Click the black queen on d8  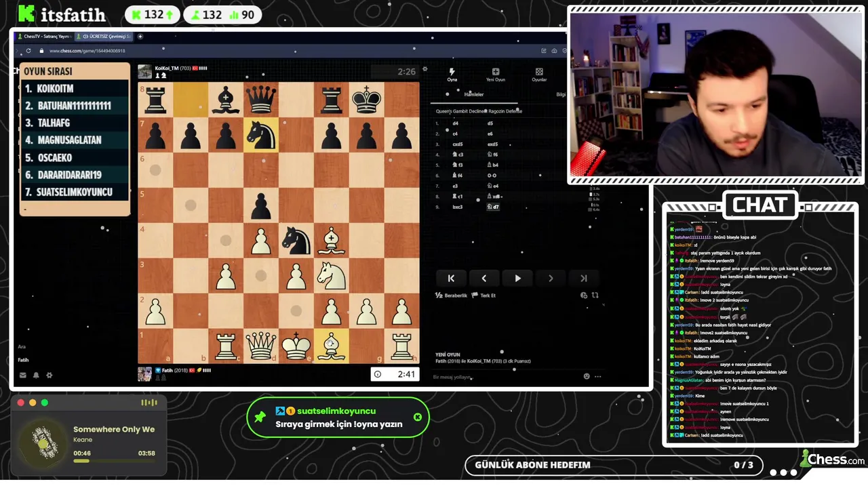point(260,100)
